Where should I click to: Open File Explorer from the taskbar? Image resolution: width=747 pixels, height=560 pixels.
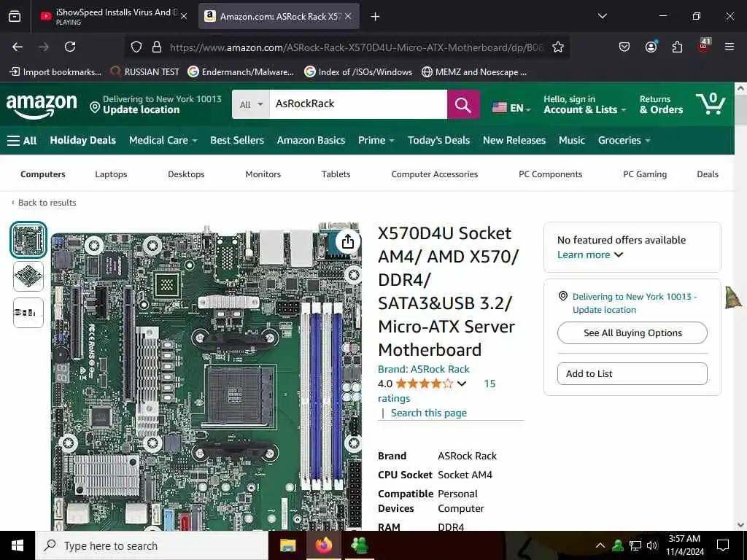point(287,545)
